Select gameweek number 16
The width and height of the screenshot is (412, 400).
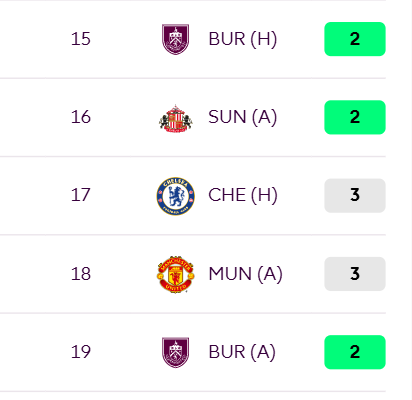pos(81,117)
